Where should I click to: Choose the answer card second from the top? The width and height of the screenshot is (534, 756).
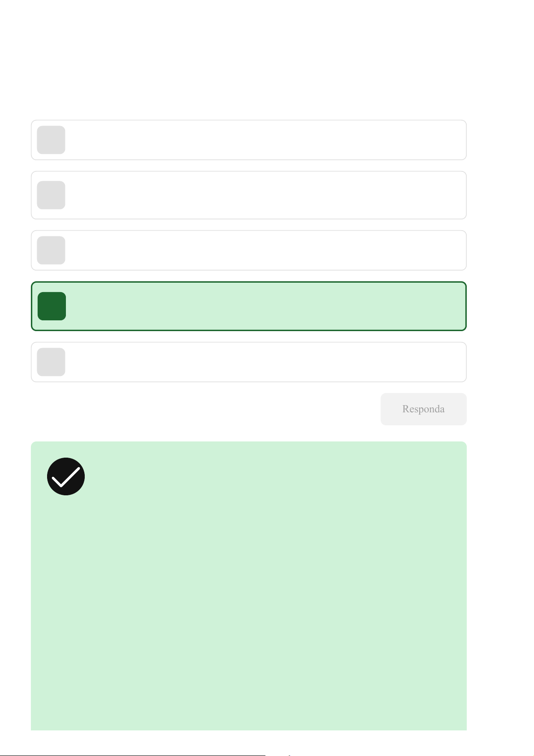pyautogui.click(x=265, y=195)
